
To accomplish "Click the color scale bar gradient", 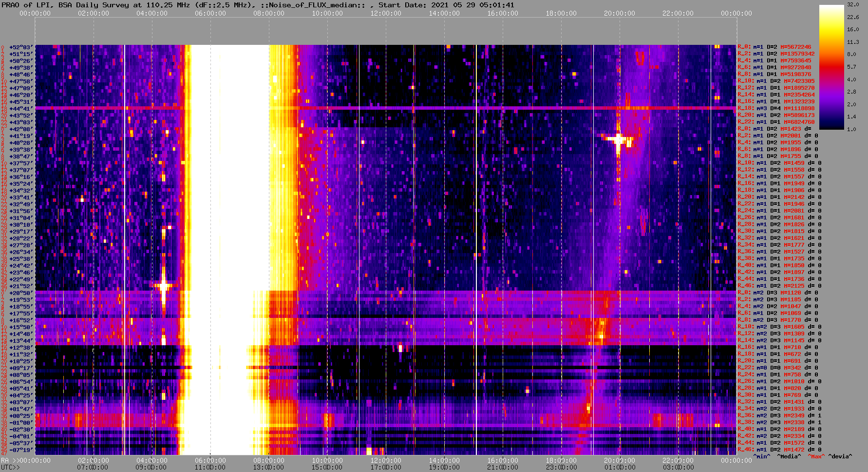I will coord(831,67).
